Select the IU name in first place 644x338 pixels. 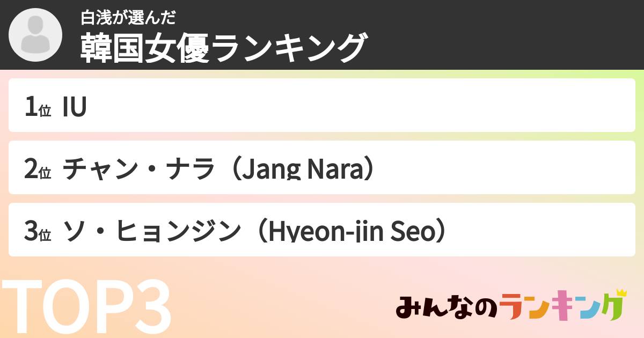pyautogui.click(x=75, y=108)
